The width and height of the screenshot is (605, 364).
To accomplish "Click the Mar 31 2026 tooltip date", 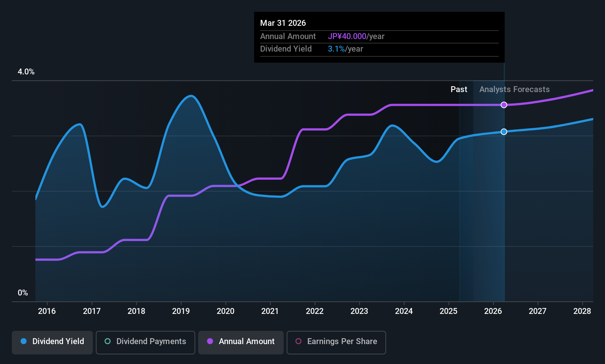I will (283, 23).
